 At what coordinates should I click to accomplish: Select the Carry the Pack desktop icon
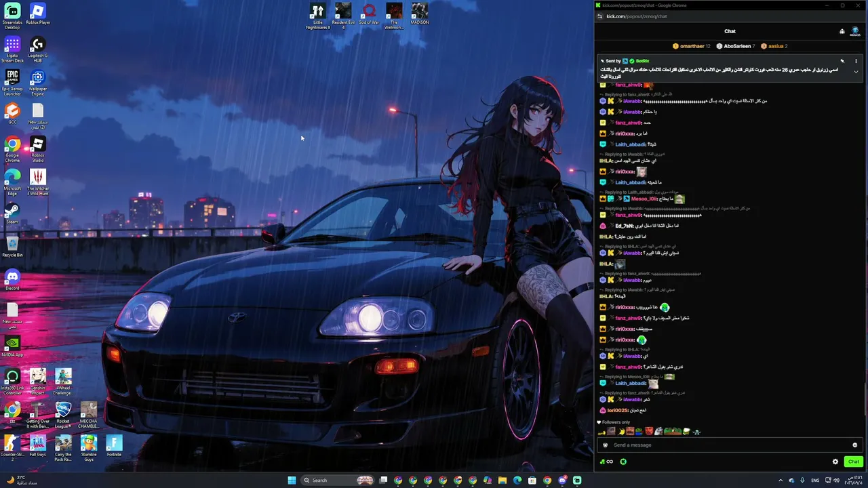click(63, 448)
